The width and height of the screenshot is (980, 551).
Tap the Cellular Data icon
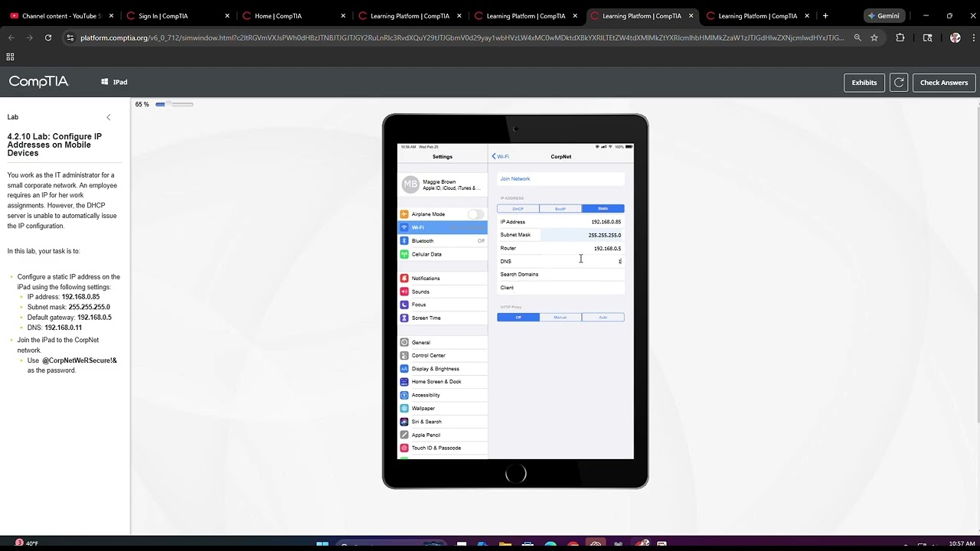click(404, 254)
